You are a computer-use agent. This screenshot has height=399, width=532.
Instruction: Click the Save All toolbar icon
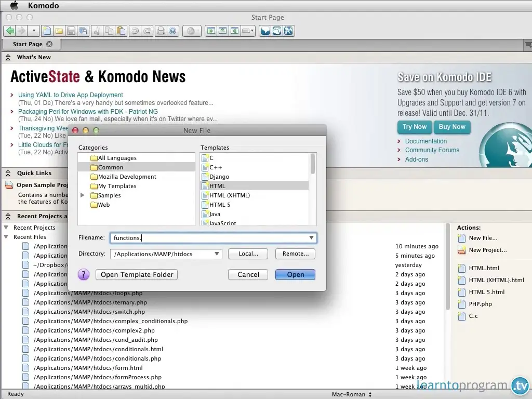click(83, 31)
